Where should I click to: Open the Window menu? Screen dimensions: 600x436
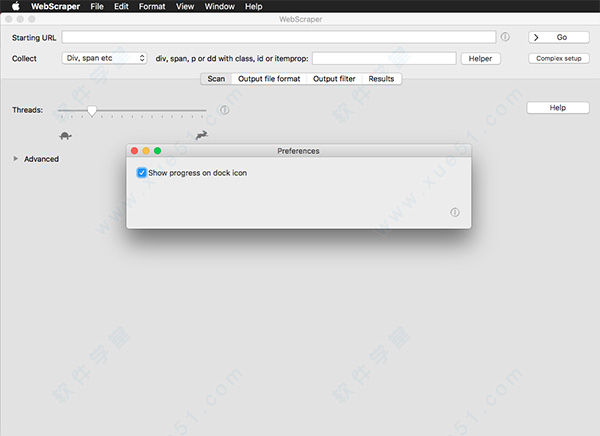[x=220, y=6]
